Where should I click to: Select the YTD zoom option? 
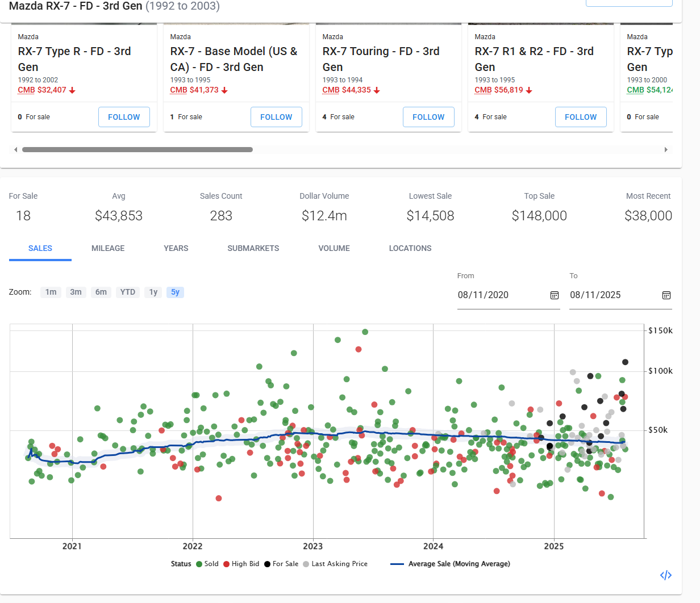pos(128,292)
